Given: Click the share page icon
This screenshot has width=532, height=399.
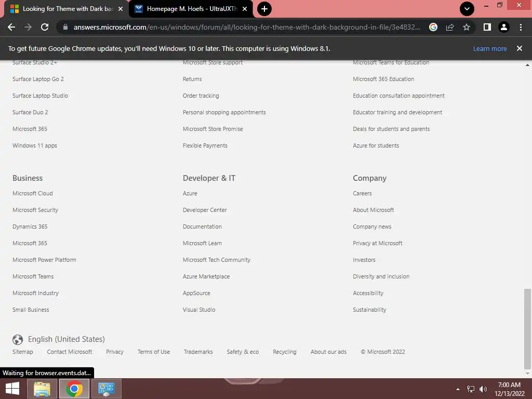Looking at the screenshot, I should tap(450, 27).
